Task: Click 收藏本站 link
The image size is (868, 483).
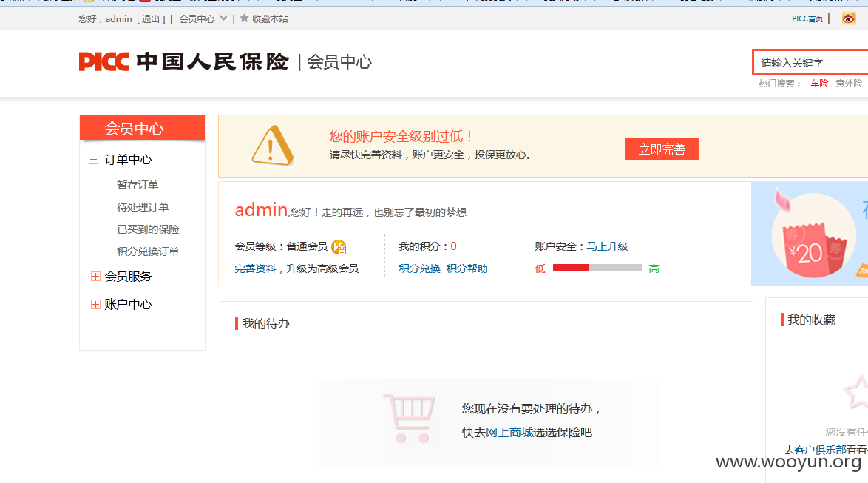Action: coord(270,18)
